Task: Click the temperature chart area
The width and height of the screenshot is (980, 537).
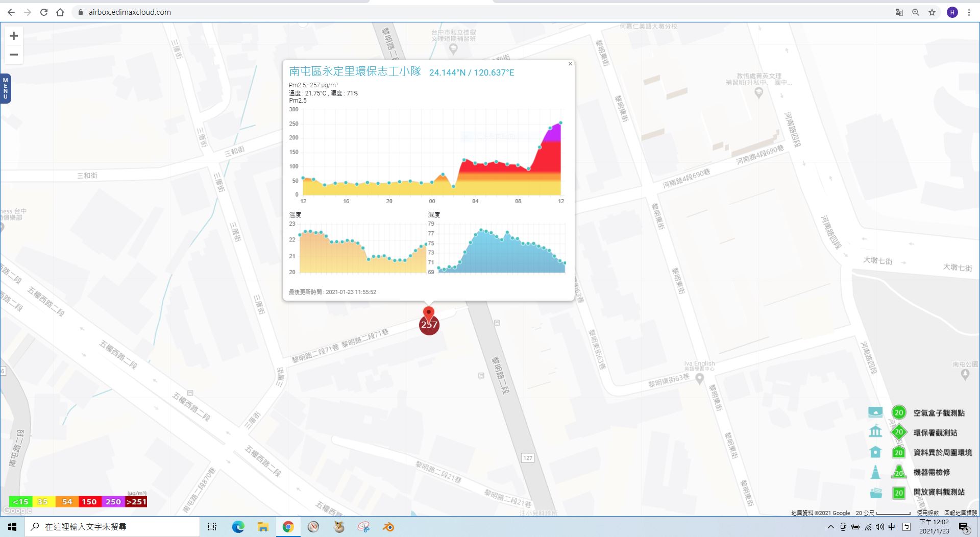Action: pyautogui.click(x=362, y=248)
